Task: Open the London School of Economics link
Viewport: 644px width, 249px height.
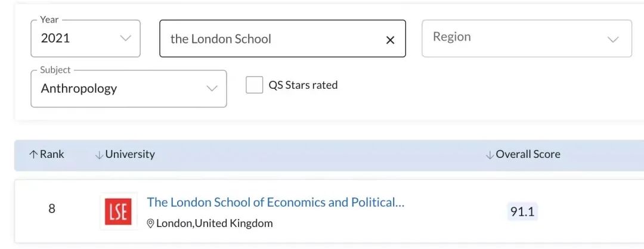Action: [275, 203]
